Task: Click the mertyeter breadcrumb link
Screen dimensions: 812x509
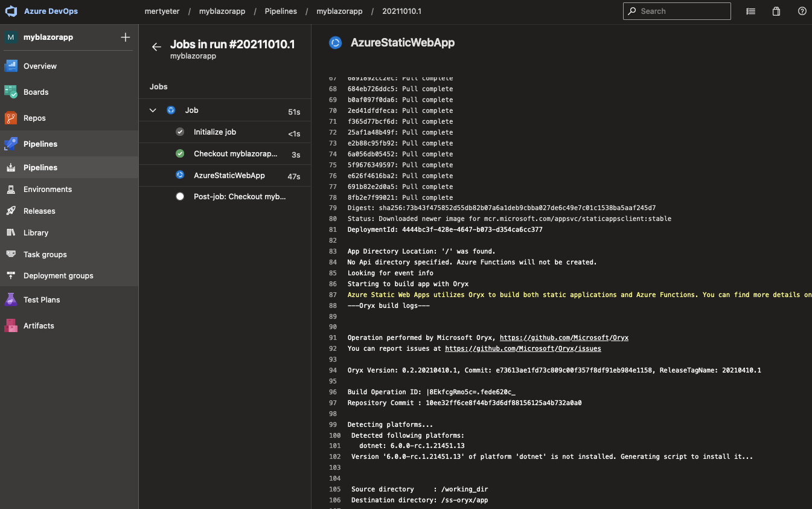Action: [162, 11]
